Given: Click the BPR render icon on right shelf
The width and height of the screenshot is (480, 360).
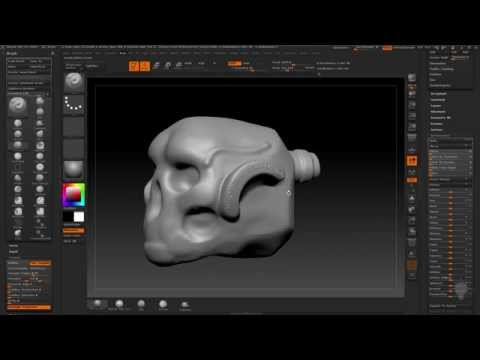Looking at the screenshot, I should pyautogui.click(x=412, y=79).
